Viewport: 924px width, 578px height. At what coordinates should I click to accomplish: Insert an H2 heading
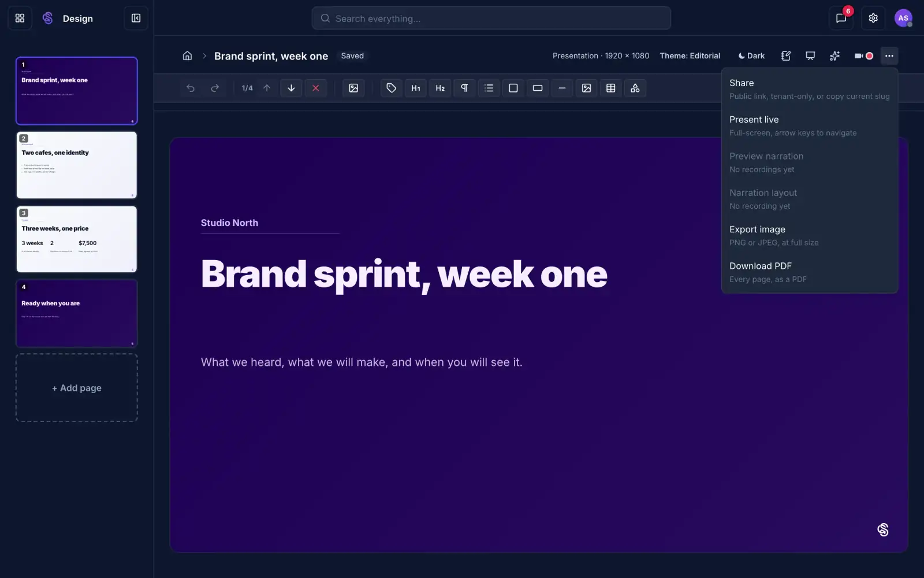[x=440, y=88]
